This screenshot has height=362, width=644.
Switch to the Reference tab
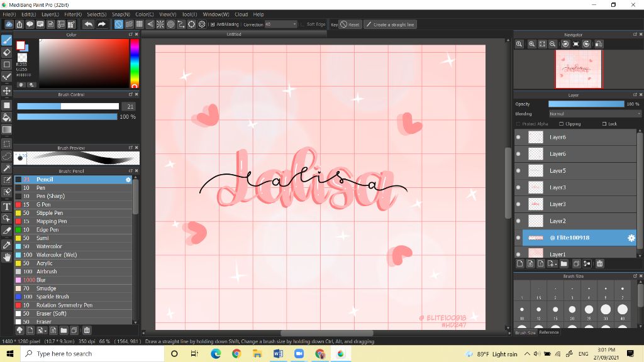click(549, 332)
